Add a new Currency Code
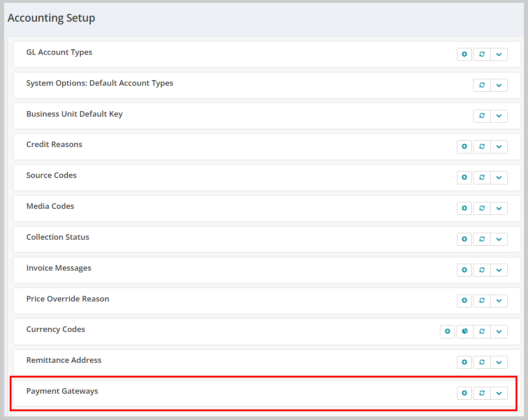 click(447, 331)
